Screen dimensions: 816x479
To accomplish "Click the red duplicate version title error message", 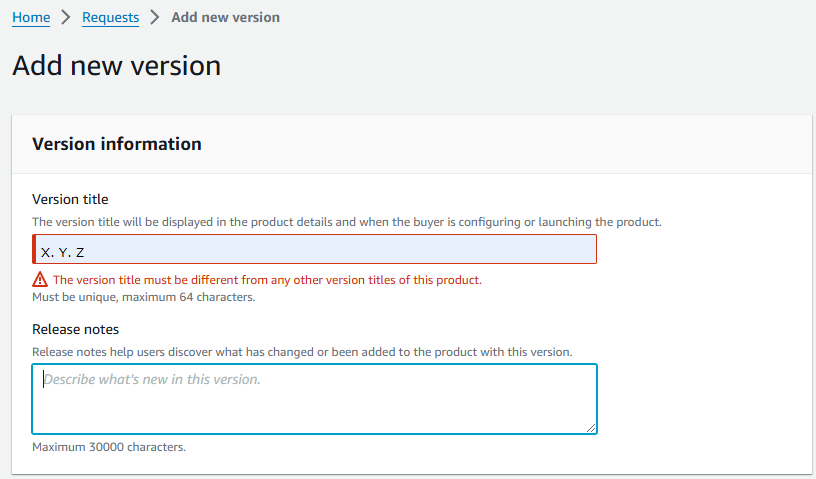I will (x=267, y=280).
